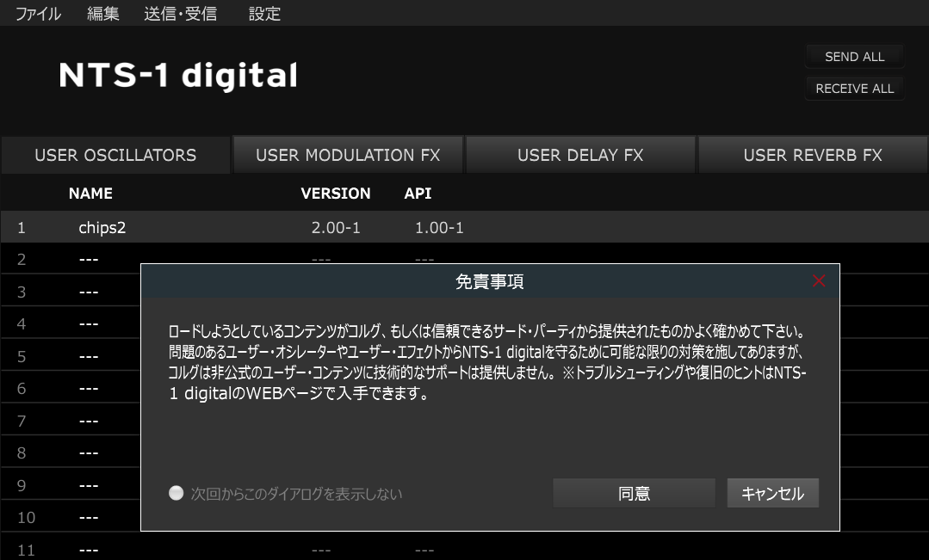Viewport: 929px width, 560px height.
Task: Click SEND ALL button
Action: 854,57
